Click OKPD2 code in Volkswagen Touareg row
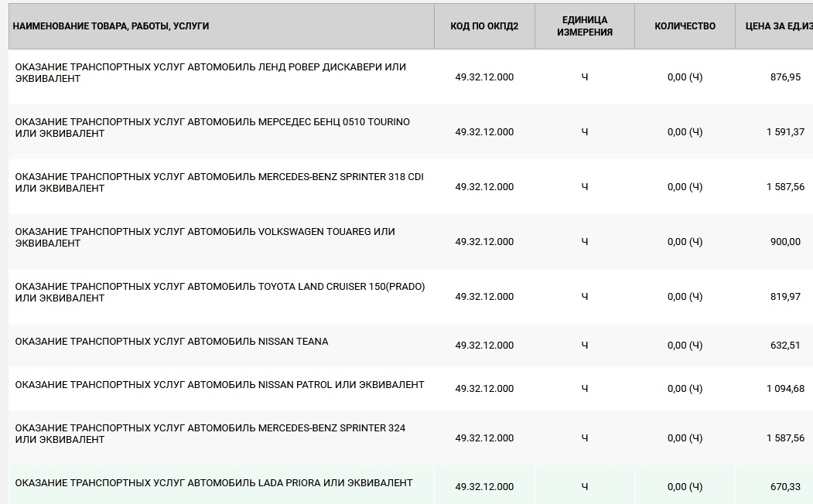 [484, 242]
